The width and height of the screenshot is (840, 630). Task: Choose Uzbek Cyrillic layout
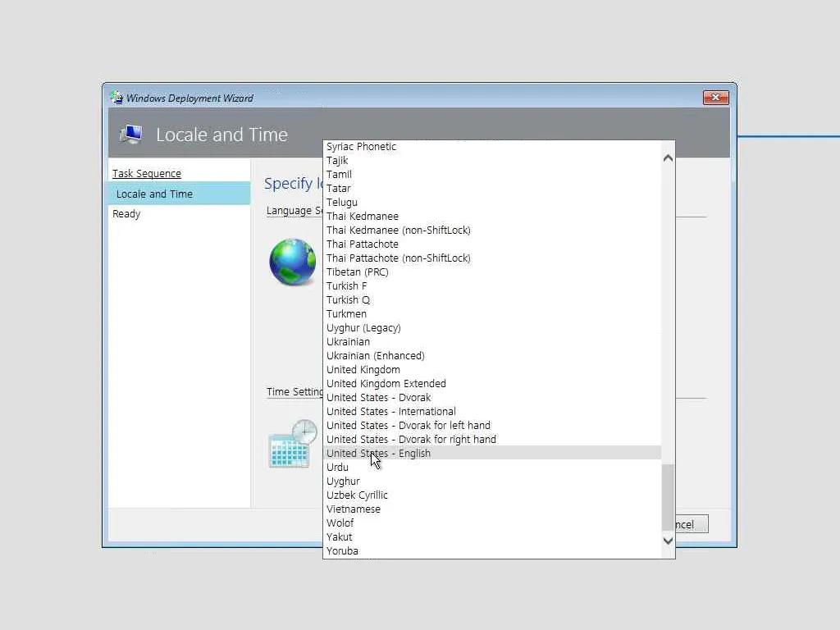tap(492, 495)
